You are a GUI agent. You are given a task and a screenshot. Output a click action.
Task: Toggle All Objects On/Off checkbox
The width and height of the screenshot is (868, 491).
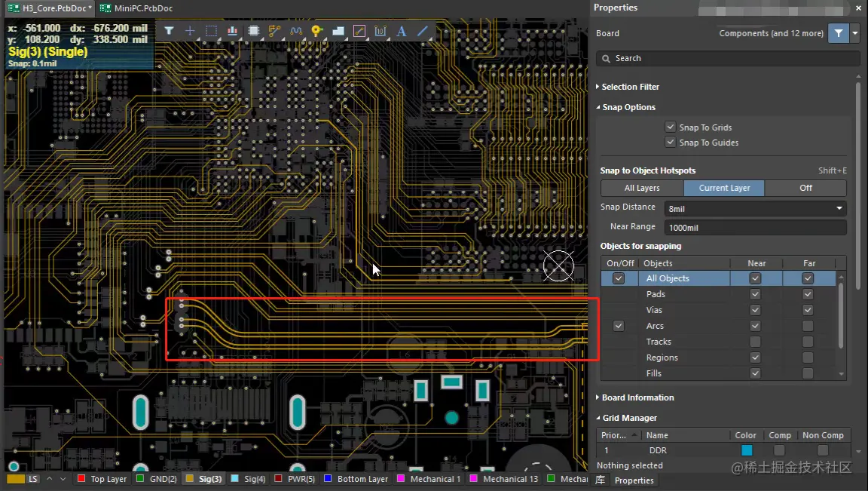(x=619, y=278)
